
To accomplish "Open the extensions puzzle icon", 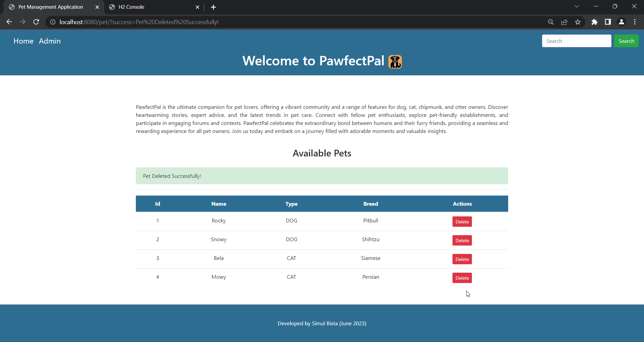I will click(594, 22).
